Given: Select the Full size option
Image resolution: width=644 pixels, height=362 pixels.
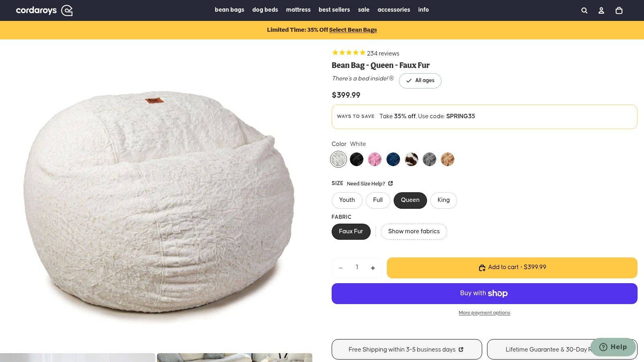Looking at the screenshot, I should (x=378, y=200).
